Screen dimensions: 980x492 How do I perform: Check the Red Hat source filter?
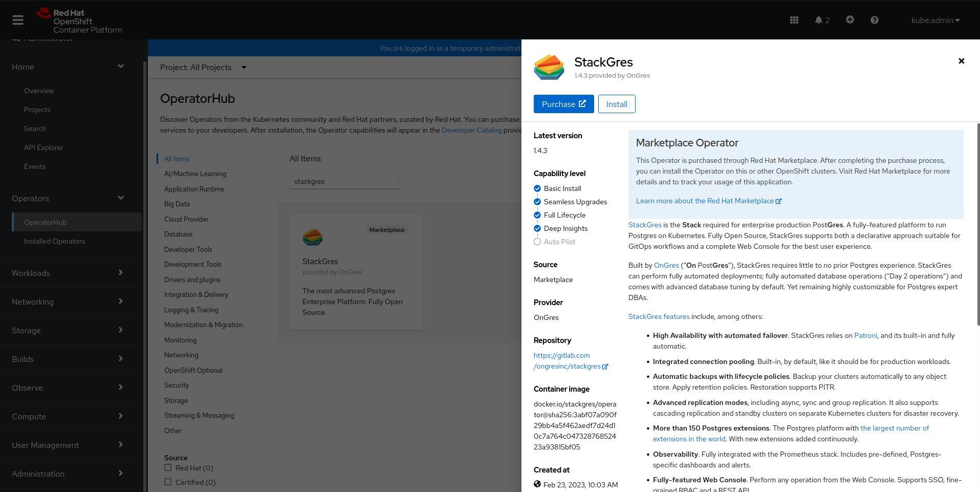[x=168, y=467]
